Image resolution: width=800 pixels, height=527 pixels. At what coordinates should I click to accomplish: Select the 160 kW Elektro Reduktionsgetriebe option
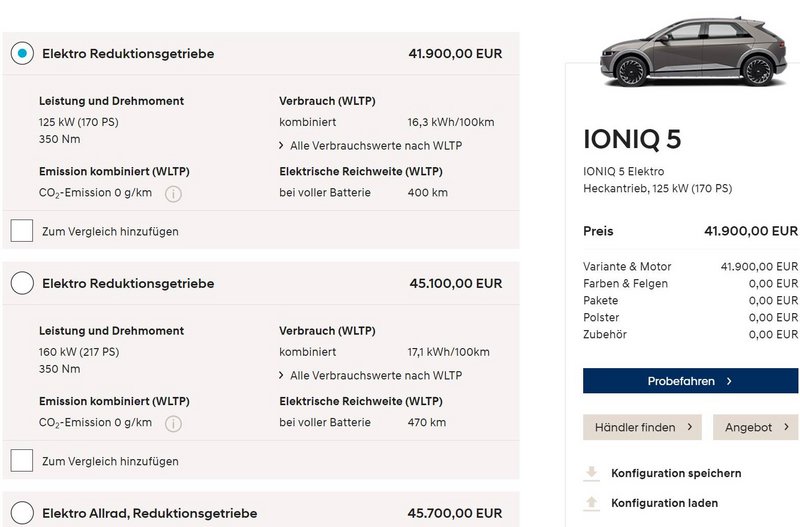22,284
